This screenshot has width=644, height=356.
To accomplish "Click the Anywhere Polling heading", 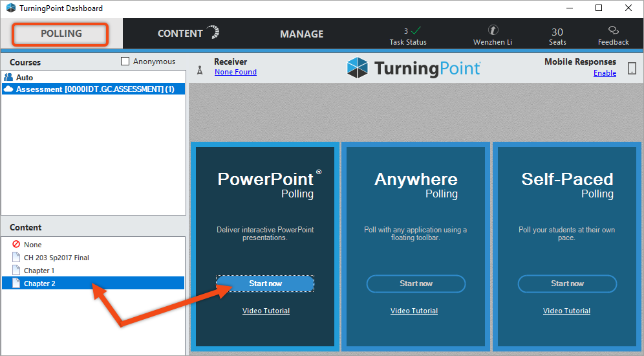I will pos(416,184).
